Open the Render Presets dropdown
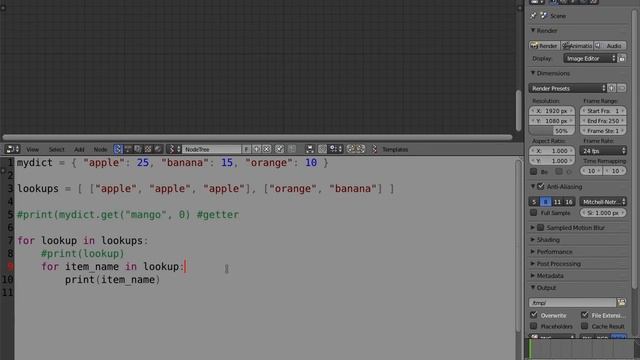This screenshot has height=360, width=640. pos(567,88)
